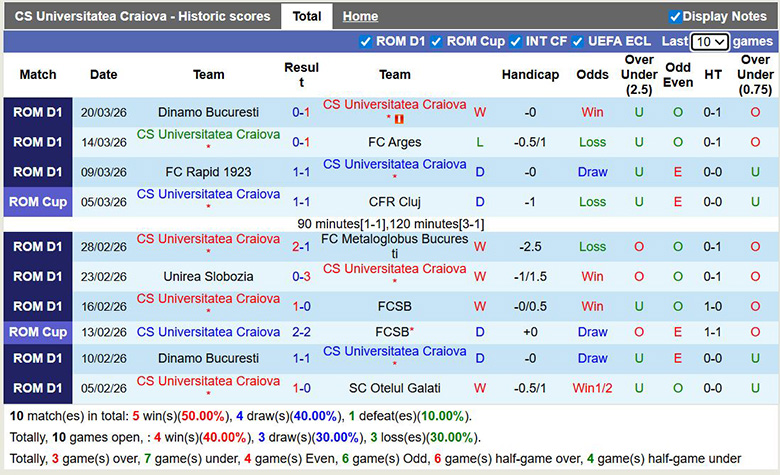Image resolution: width=780 pixels, height=475 pixels.
Task: Click the Odds column header
Action: click(592, 75)
